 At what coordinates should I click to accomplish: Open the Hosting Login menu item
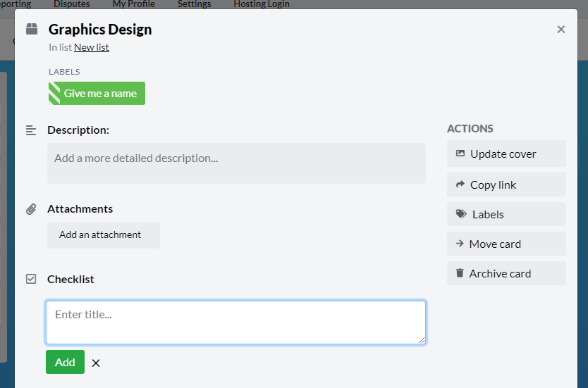click(262, 4)
